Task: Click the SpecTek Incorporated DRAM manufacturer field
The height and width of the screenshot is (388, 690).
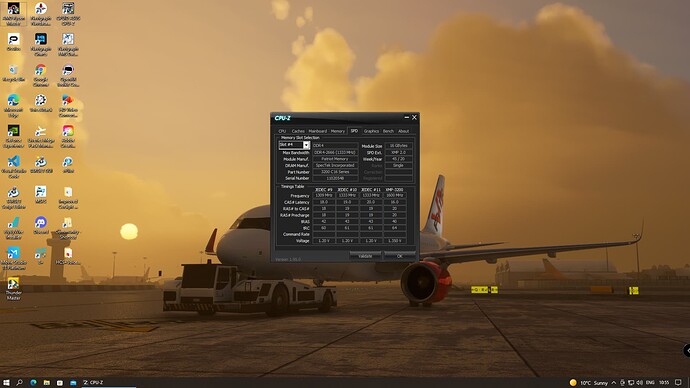Action: pyautogui.click(x=335, y=165)
